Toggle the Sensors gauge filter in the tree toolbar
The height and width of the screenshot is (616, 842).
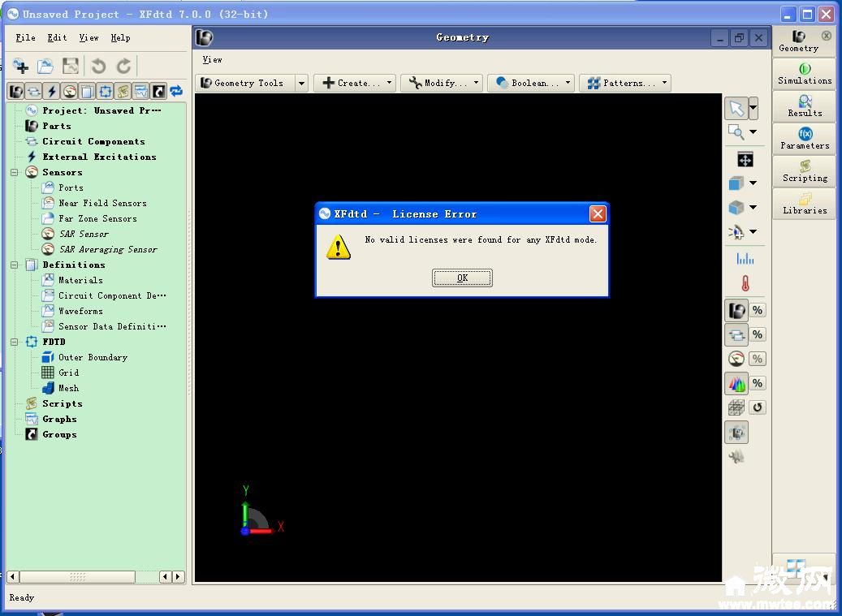click(x=69, y=91)
